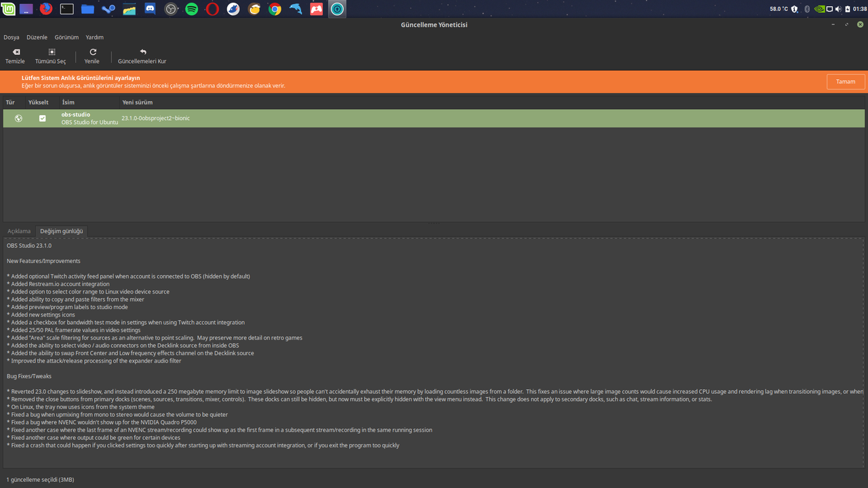Image resolution: width=868 pixels, height=488 pixels.
Task: Launch Steam from the panel
Action: coord(108,9)
